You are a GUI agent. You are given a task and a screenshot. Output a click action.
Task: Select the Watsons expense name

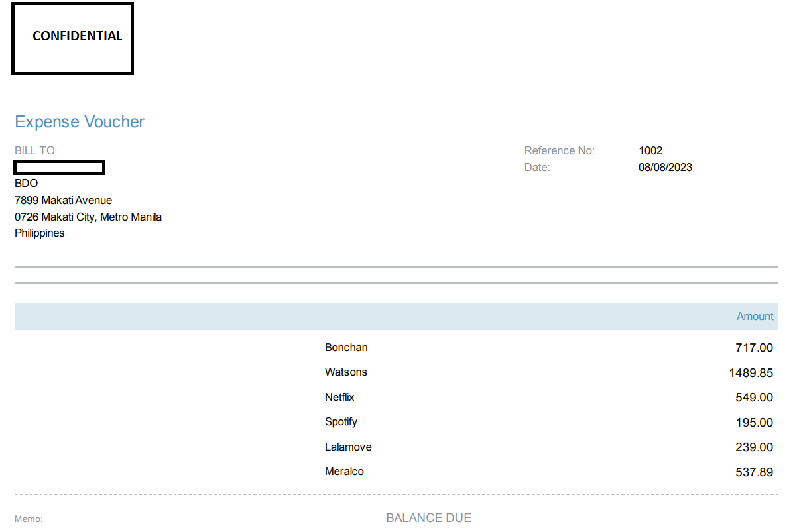346,372
